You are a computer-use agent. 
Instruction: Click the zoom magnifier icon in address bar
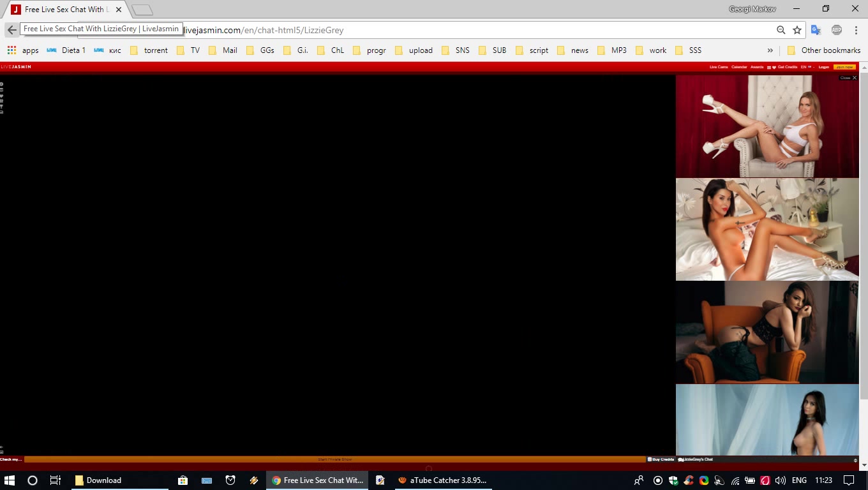point(781,30)
